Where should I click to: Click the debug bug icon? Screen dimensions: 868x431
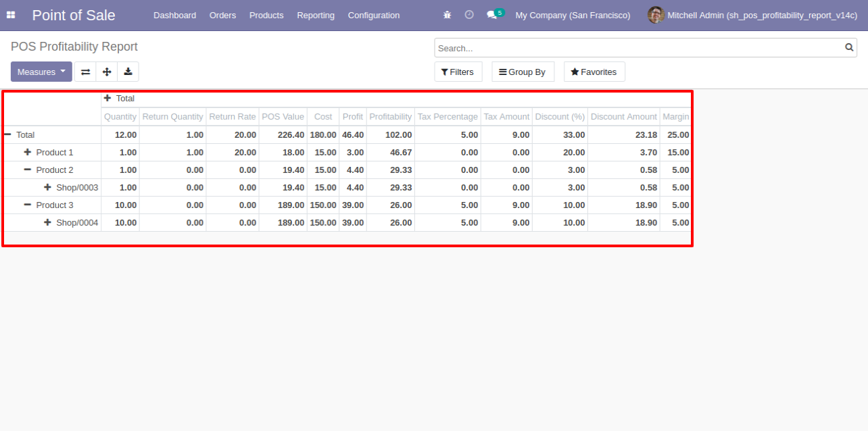pyautogui.click(x=447, y=15)
